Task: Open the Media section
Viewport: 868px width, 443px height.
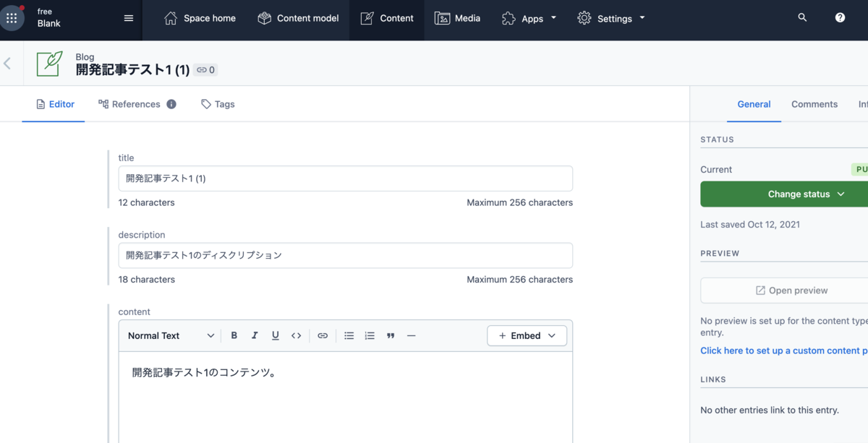Action: pos(457,18)
